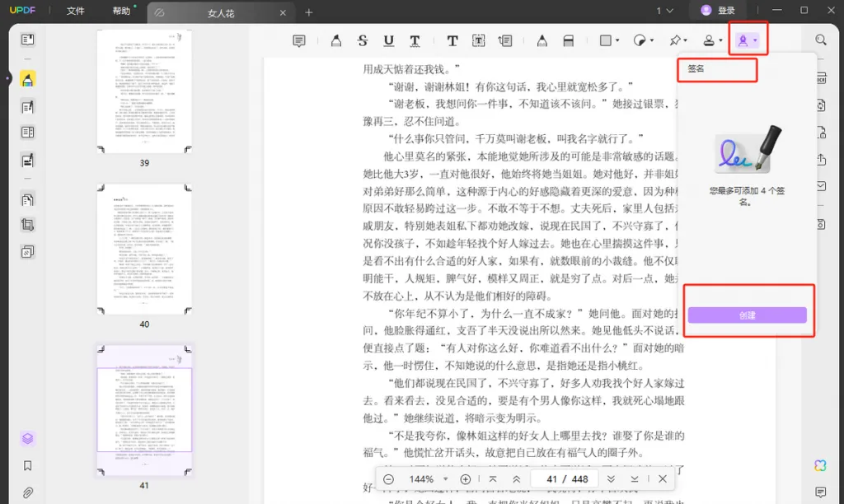The height and width of the screenshot is (504, 844).
Task: Select the page 39 thumbnail
Action: point(144,91)
